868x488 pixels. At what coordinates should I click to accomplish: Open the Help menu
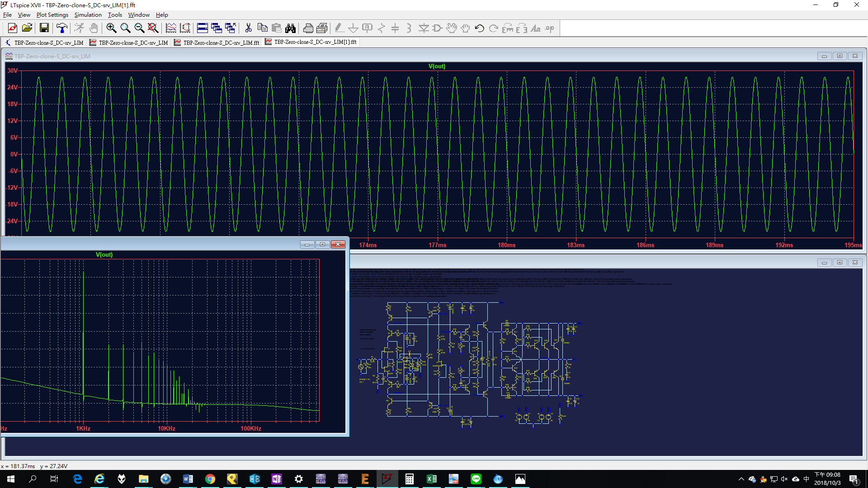point(162,14)
